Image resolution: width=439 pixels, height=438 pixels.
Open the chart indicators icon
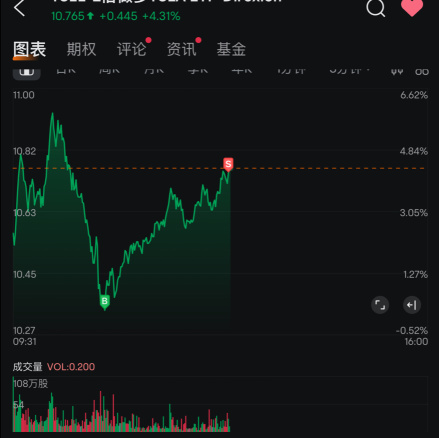tap(397, 71)
